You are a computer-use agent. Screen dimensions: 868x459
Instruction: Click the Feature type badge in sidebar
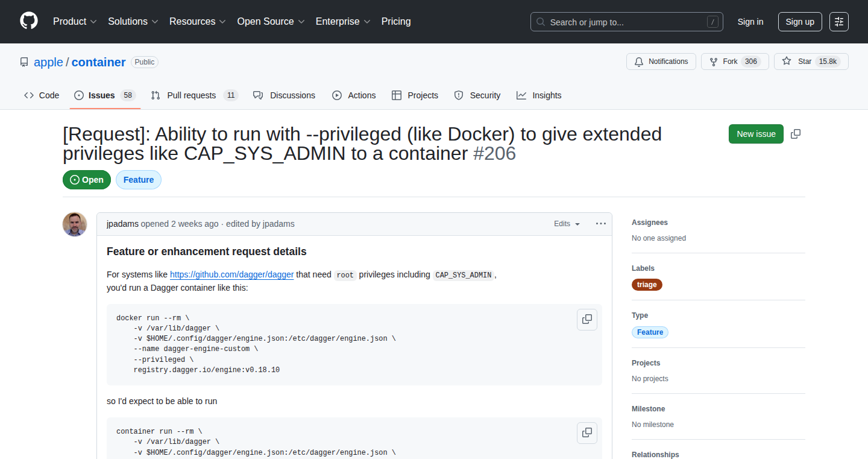point(650,332)
